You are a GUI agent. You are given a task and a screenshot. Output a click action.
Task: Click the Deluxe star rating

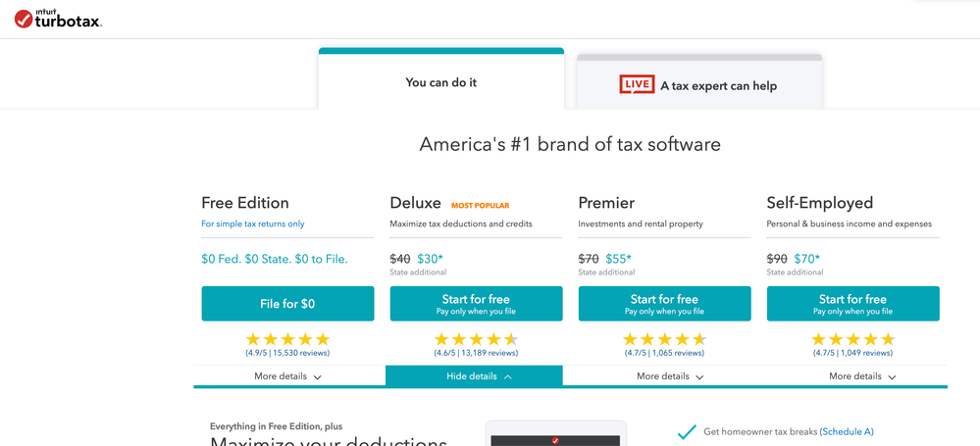(476, 339)
